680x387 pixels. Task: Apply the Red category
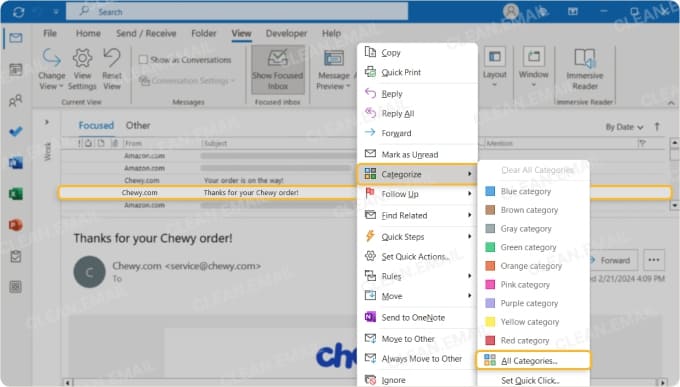[534, 341]
